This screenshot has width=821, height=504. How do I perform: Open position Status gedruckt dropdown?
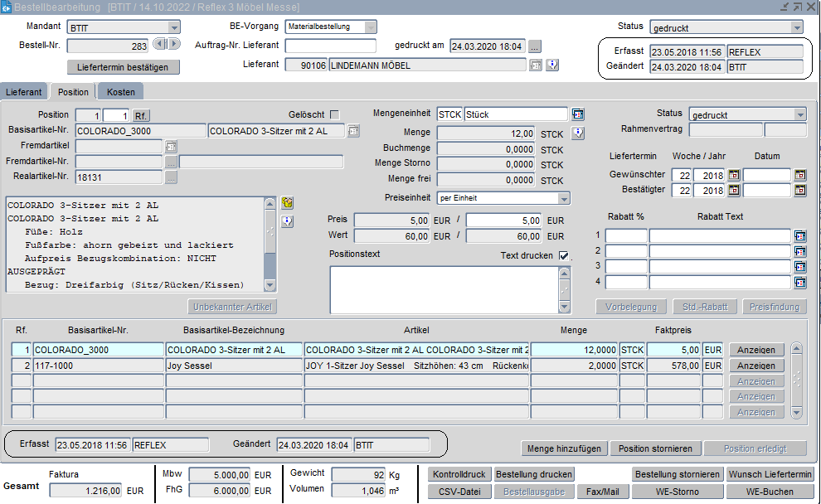tap(799, 114)
